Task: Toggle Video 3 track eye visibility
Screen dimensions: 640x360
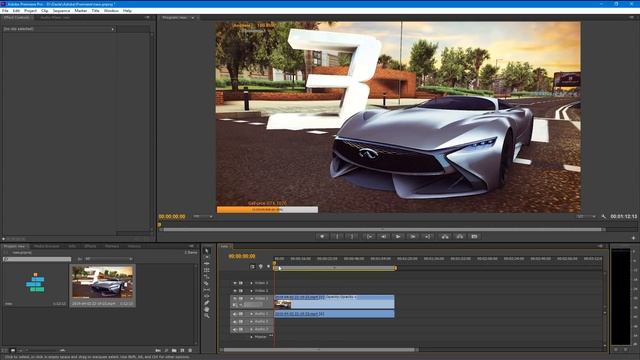Action: [x=235, y=283]
